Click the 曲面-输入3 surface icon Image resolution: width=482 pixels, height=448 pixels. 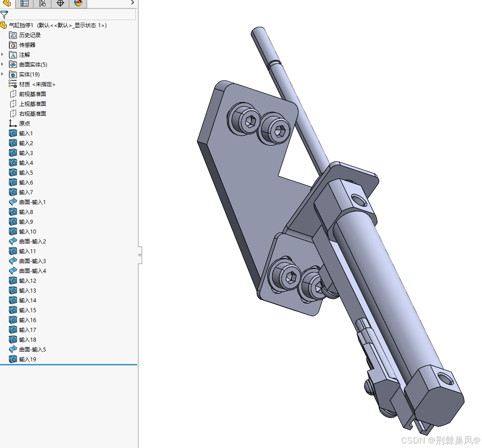coord(13,261)
